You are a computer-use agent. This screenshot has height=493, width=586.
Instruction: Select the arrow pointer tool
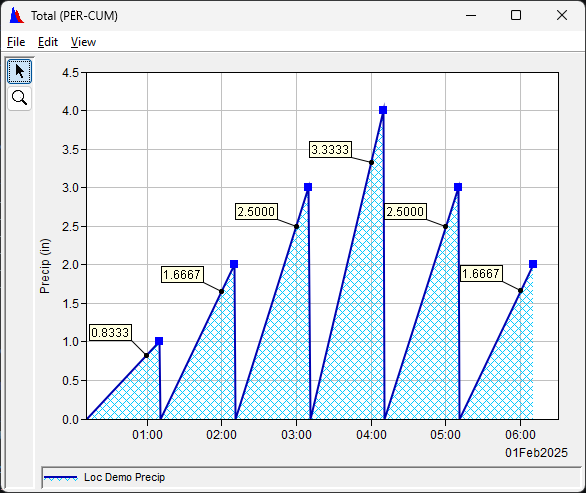click(x=19, y=71)
